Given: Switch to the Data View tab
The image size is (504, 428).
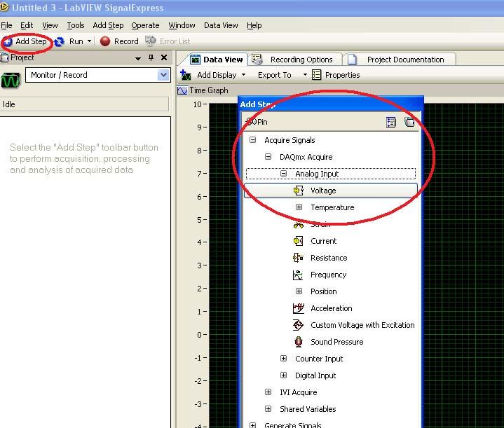Looking at the screenshot, I should (217, 60).
